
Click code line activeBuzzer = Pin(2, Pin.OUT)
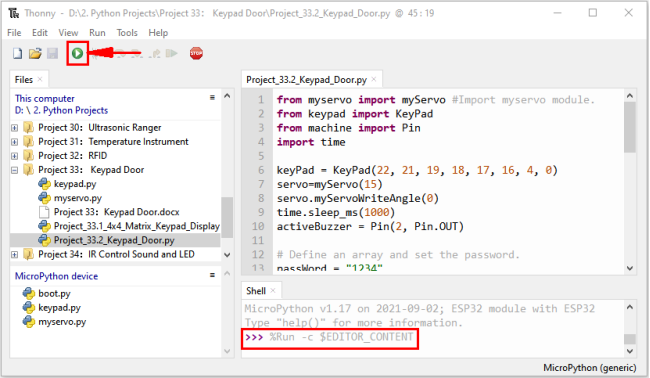pyautogui.click(x=370, y=227)
